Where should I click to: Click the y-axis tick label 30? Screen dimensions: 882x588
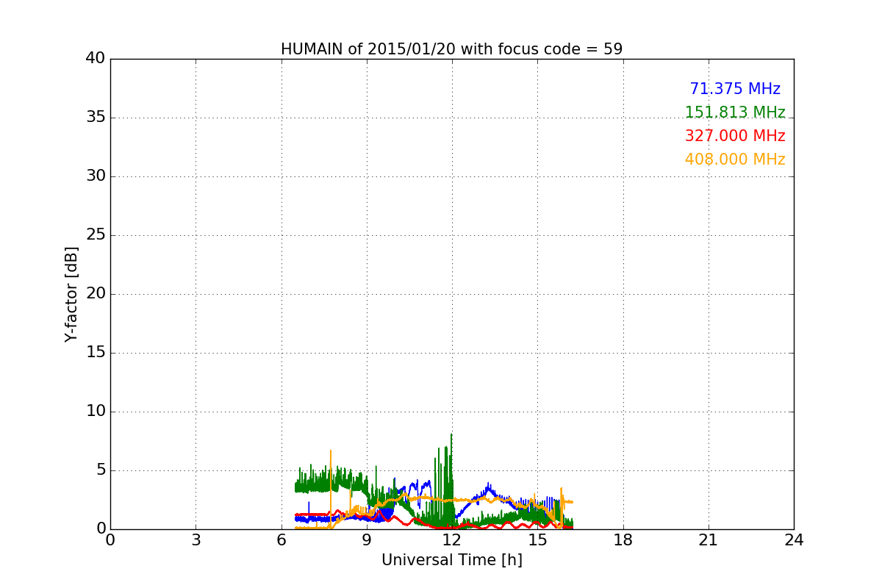(96, 176)
